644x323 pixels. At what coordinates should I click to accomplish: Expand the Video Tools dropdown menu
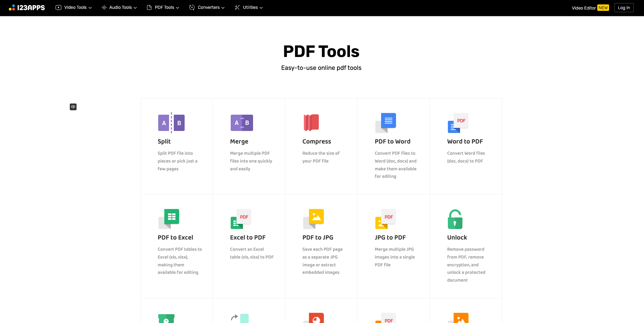(74, 7)
